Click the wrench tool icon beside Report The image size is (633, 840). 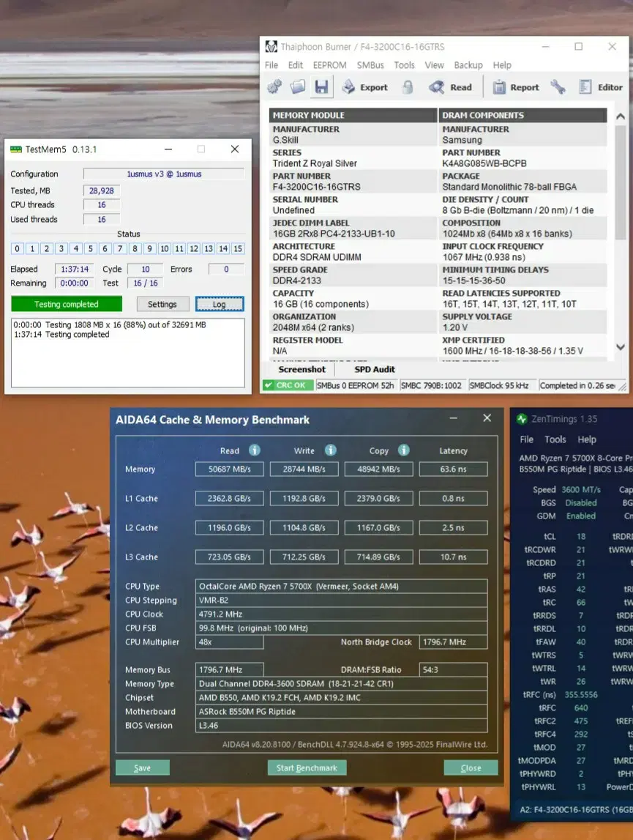(558, 87)
